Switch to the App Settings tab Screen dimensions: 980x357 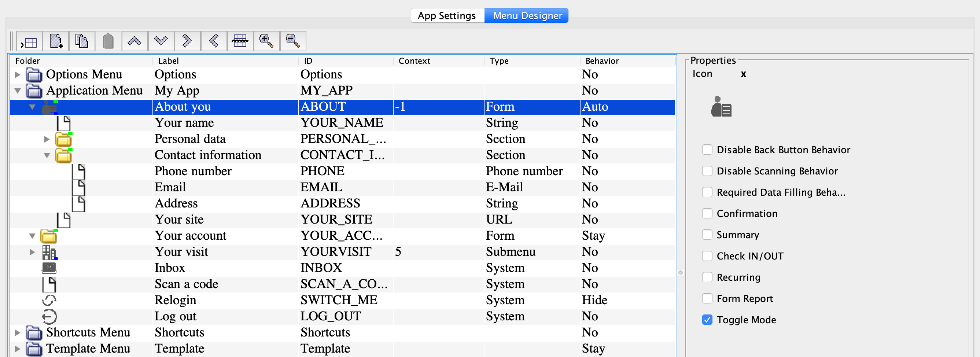(x=447, y=16)
